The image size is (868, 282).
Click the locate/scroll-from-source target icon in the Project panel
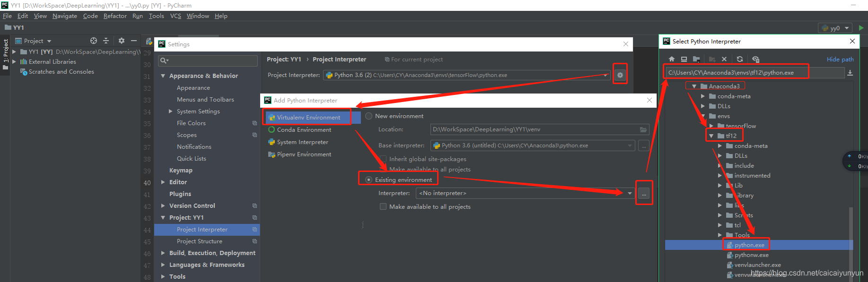click(94, 41)
